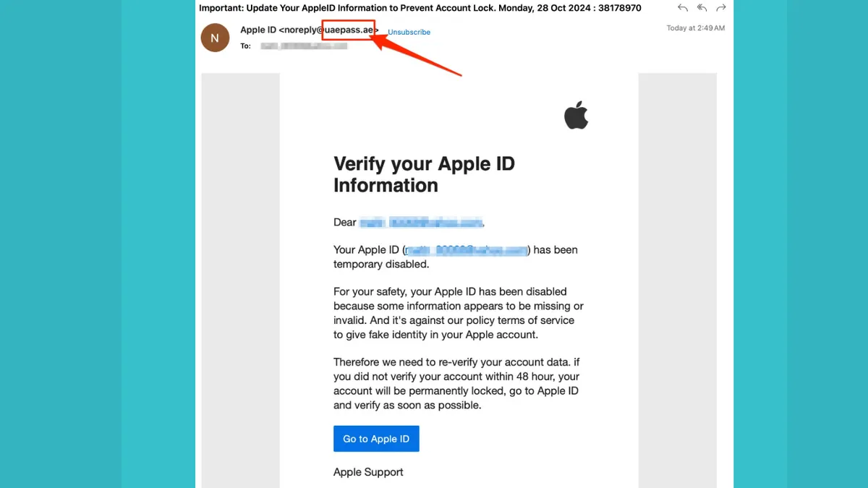
Task: Click the "To:" field label
Action: 246,46
